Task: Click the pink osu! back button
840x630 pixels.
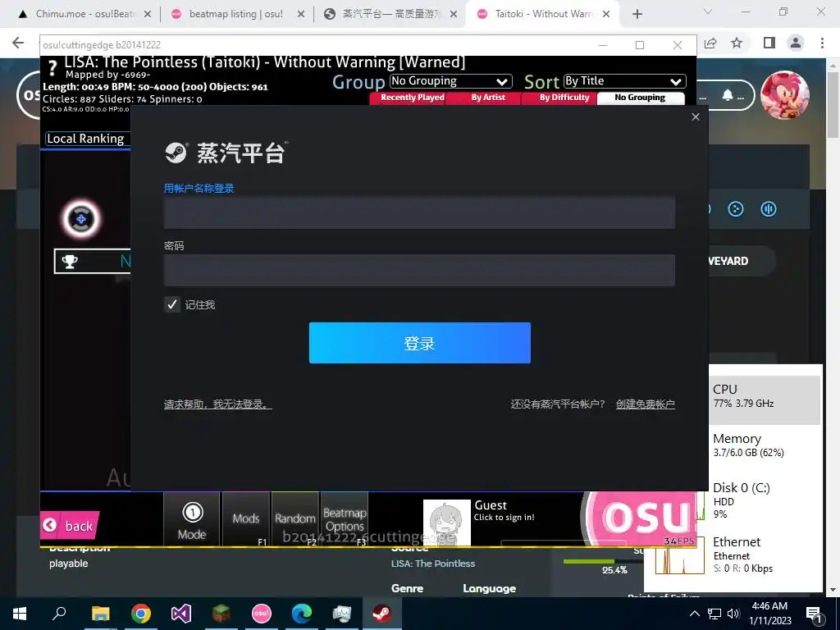Action: (69, 526)
